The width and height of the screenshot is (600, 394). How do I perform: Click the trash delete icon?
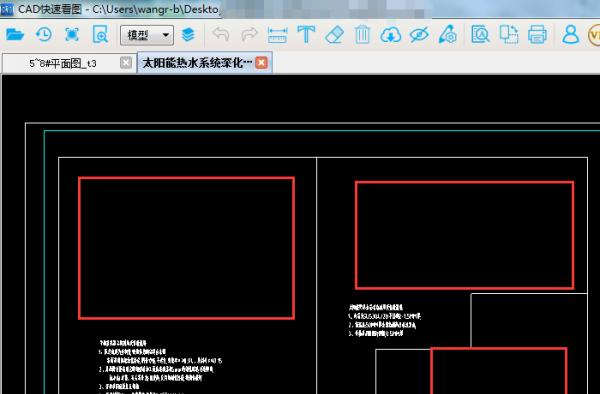tap(362, 35)
